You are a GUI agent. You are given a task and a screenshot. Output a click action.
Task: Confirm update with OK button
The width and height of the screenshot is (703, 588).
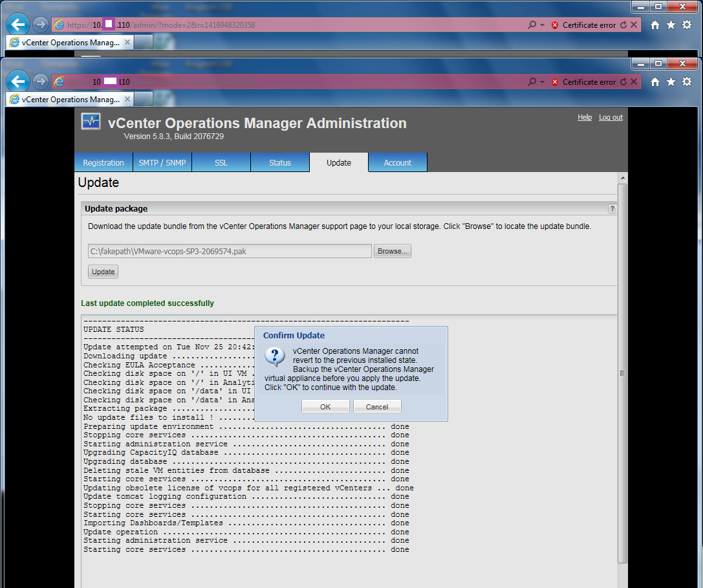click(325, 407)
